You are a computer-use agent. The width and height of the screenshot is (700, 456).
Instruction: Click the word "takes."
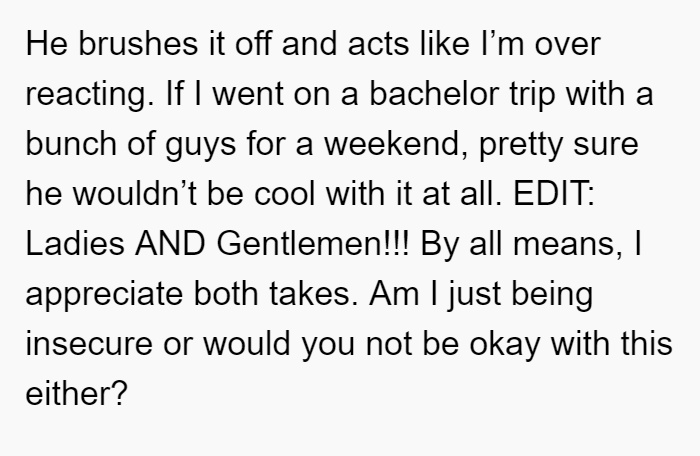point(313,294)
